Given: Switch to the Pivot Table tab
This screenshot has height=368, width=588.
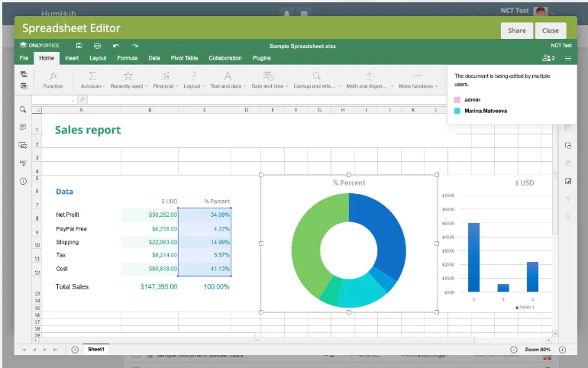Looking at the screenshot, I should (183, 58).
